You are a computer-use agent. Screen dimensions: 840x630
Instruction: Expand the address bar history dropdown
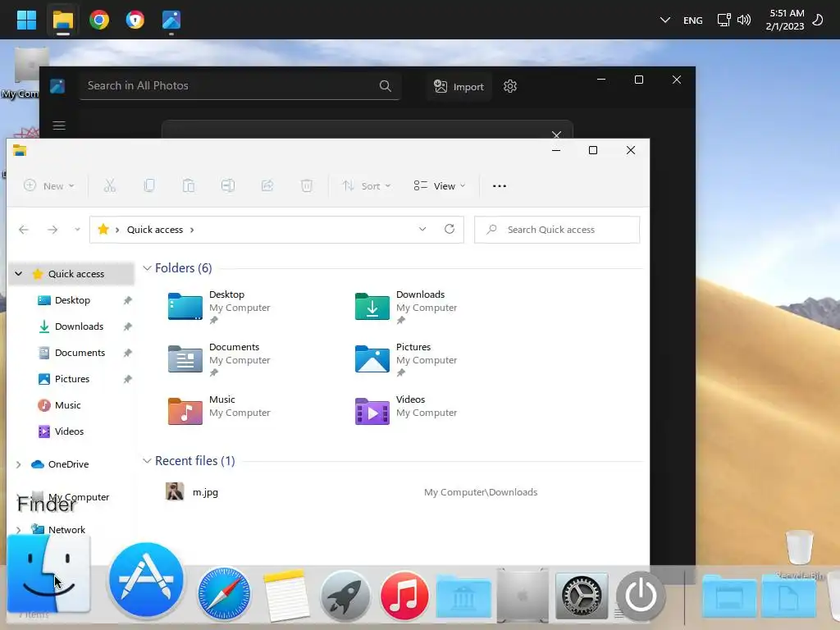coord(422,230)
